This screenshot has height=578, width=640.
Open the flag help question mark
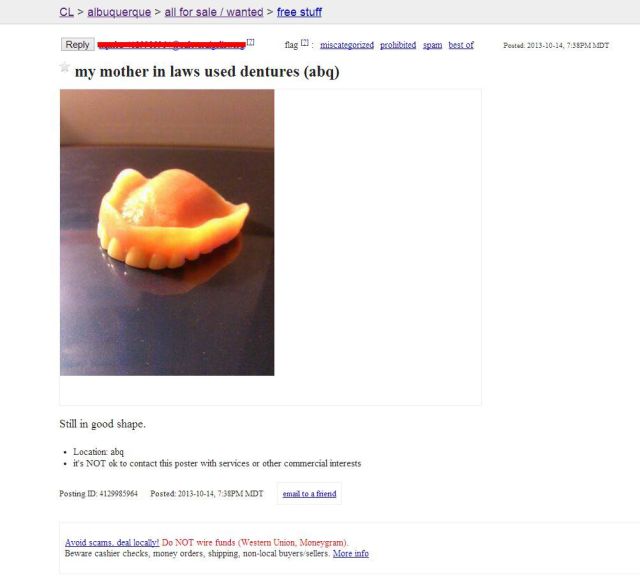[x=304, y=42]
